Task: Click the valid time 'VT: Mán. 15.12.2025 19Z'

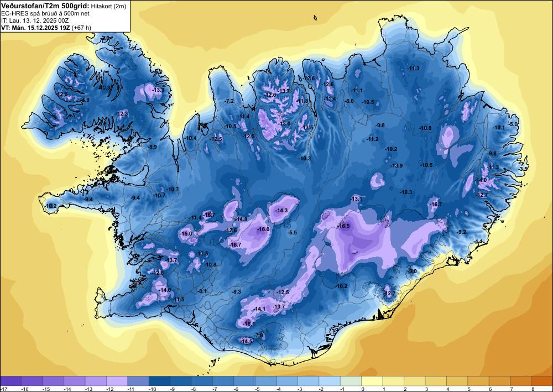Action: click(35, 28)
